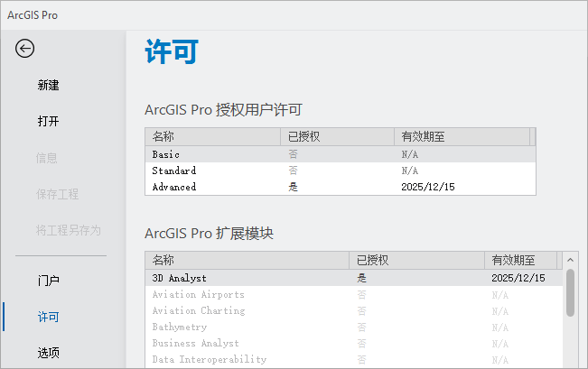Click 已授权 header in license table

tap(337, 137)
